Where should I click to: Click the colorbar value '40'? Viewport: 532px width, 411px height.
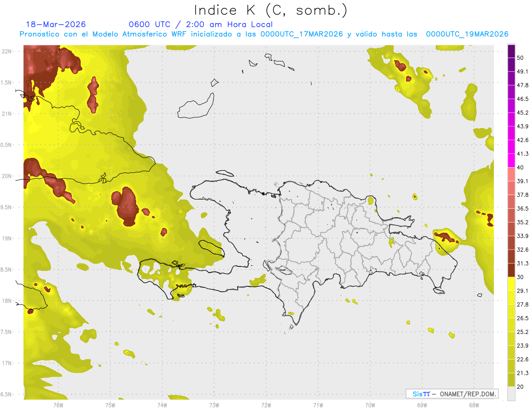coord(520,168)
